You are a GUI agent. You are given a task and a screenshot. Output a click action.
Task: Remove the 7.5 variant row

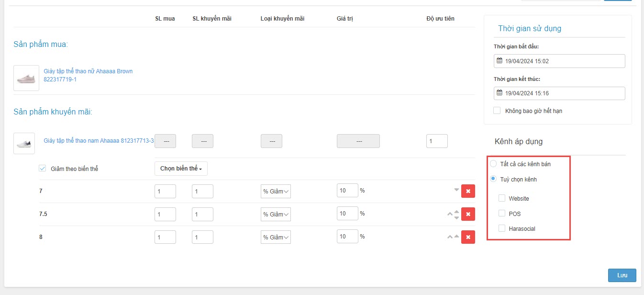468,214
